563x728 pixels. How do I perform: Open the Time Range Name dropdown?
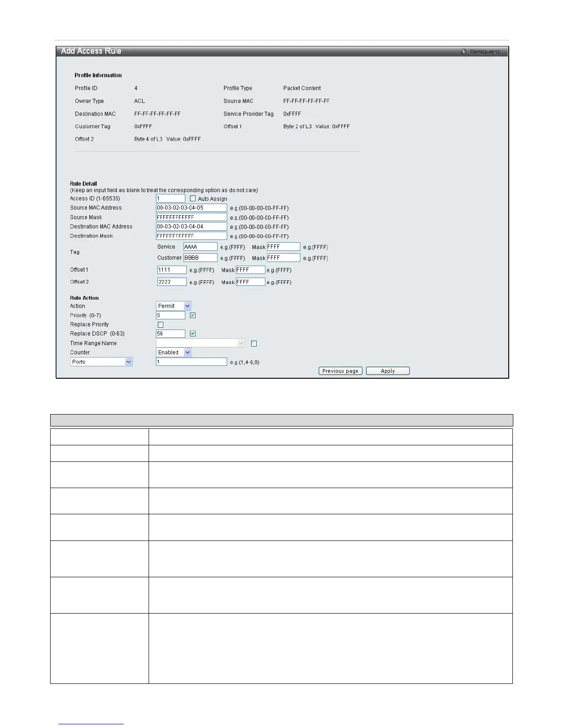point(201,343)
